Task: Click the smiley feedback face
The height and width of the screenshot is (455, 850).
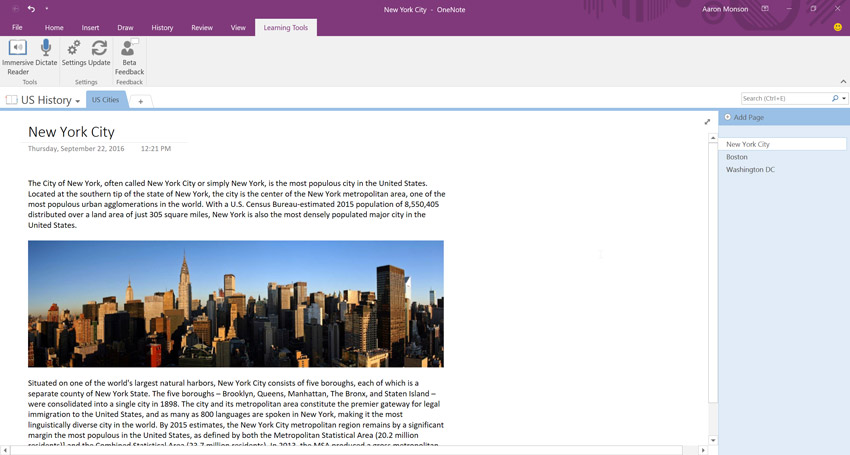Action: pos(838,27)
